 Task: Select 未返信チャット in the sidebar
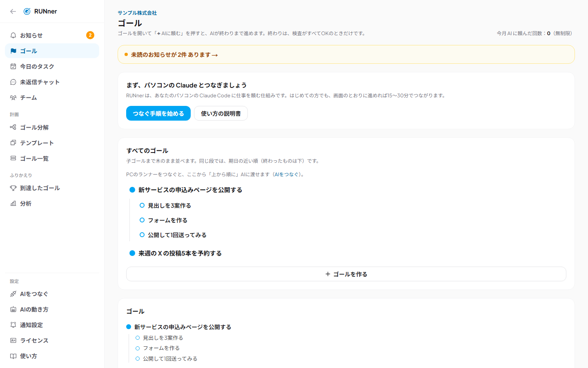click(52, 82)
